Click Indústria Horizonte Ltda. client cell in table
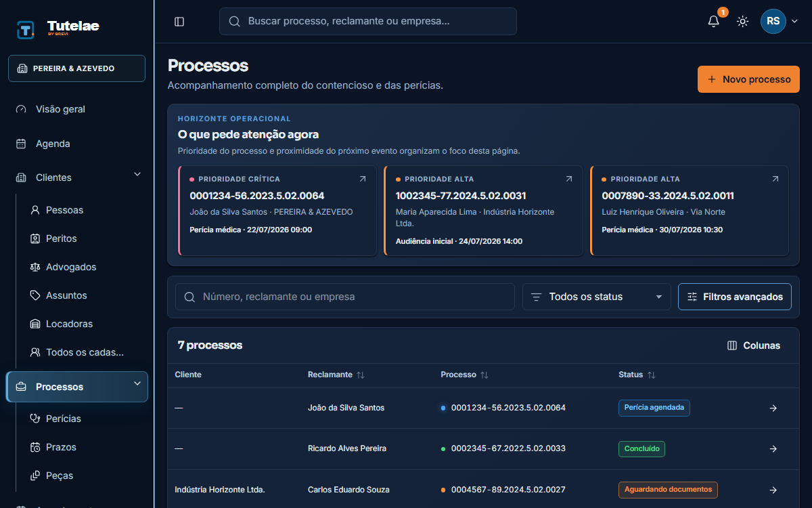 pyautogui.click(x=220, y=490)
